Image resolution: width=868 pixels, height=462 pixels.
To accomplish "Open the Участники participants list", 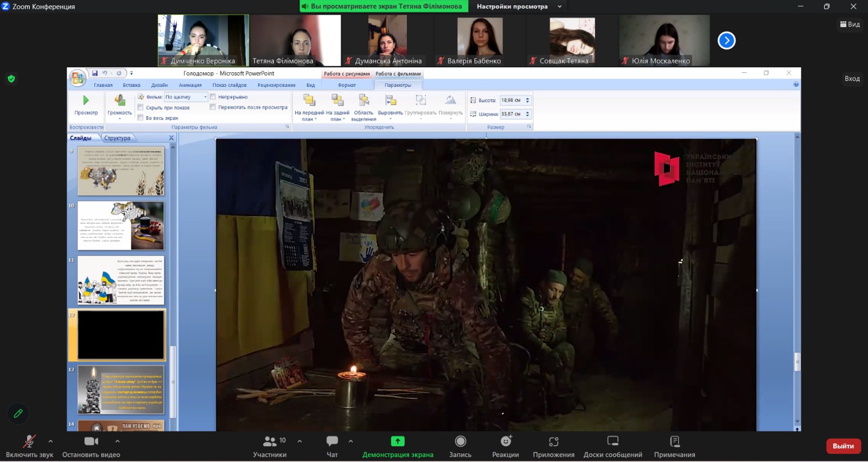I will [270, 441].
